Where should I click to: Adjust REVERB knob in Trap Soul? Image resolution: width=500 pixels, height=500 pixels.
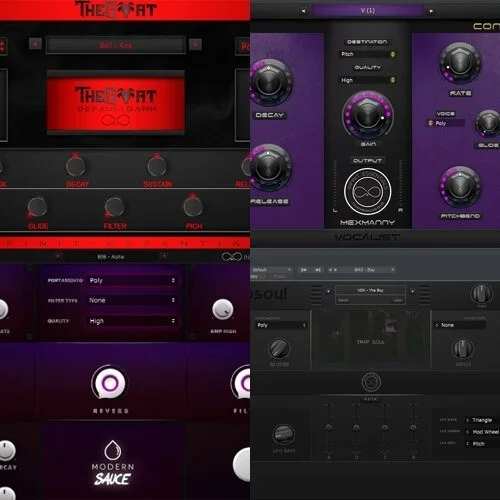(279, 349)
